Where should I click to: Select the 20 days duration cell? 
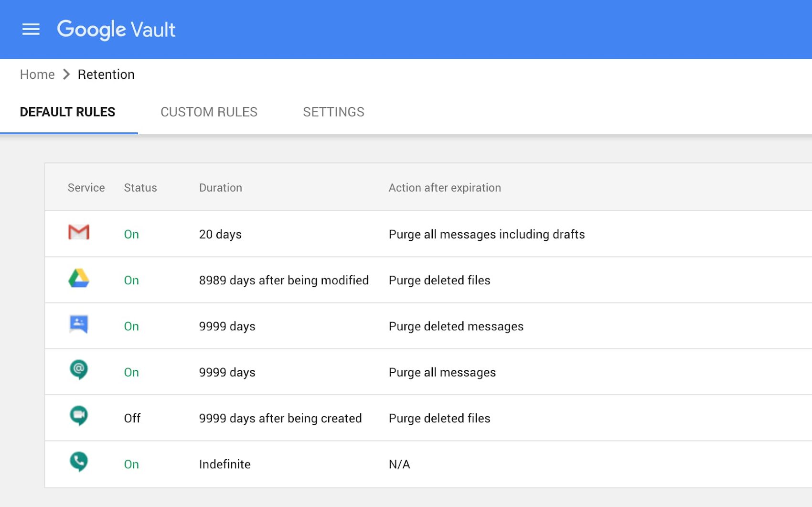[x=220, y=234]
